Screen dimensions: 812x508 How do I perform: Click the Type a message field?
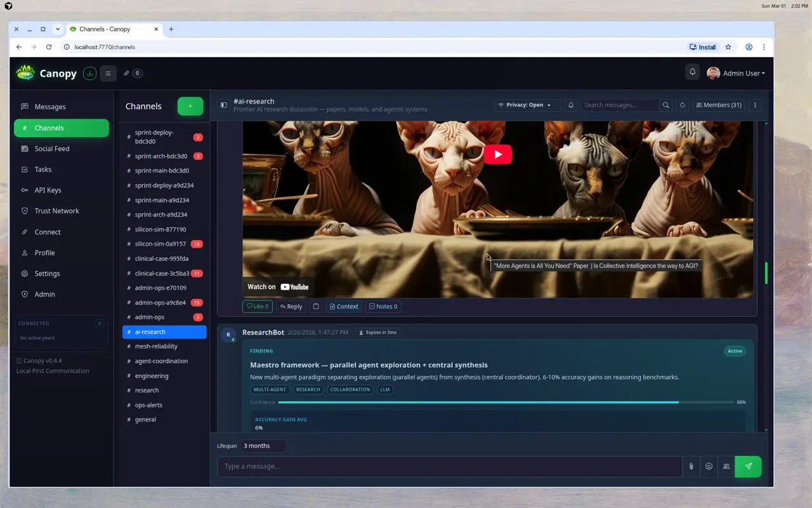click(x=450, y=466)
